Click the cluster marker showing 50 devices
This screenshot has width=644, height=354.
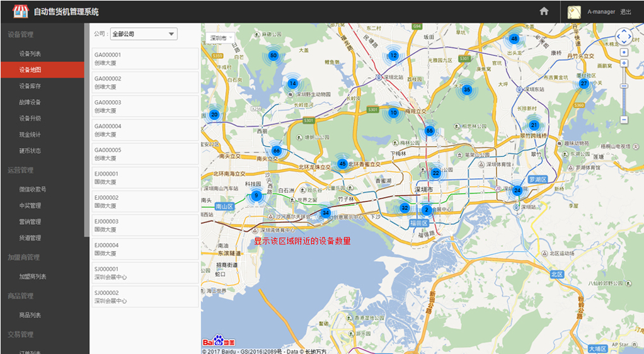273,55
